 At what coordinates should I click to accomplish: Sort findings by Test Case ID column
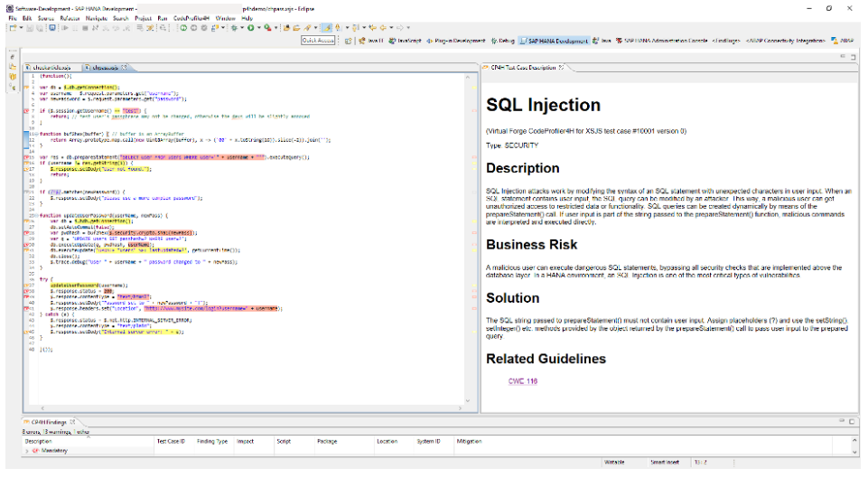(169, 441)
